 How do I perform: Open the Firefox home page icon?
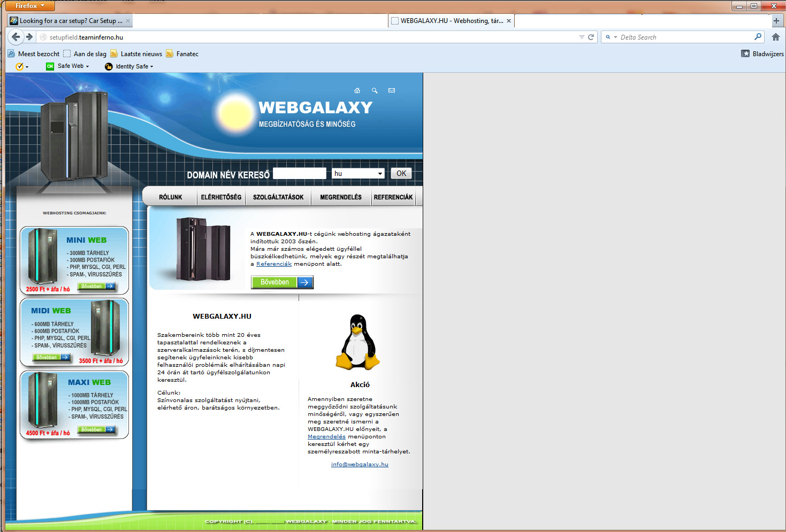776,37
